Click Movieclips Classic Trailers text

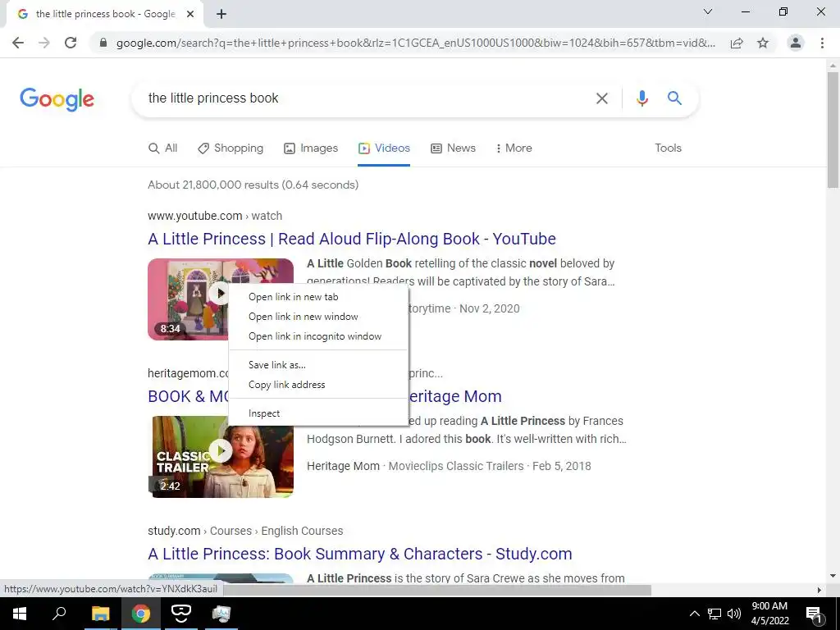coord(456,466)
